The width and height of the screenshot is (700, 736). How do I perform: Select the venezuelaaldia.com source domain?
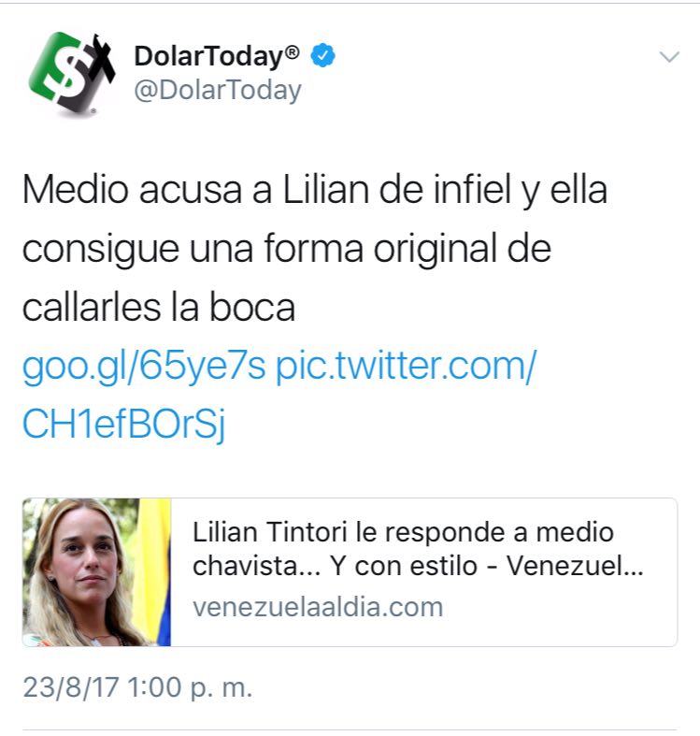[x=318, y=607]
